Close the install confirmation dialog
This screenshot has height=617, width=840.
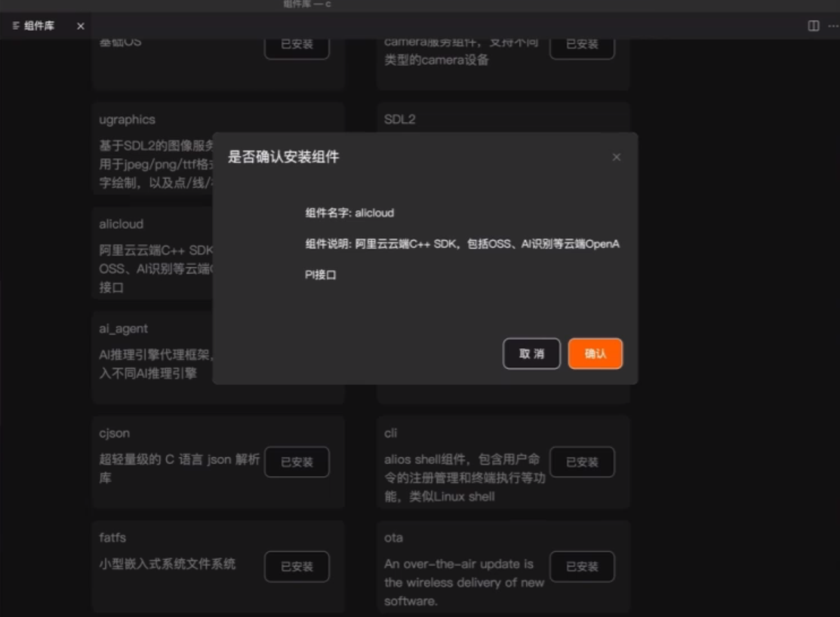pyautogui.click(x=617, y=157)
